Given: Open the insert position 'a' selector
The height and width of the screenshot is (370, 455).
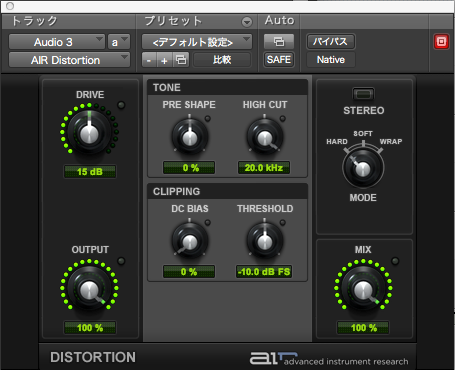Looking at the screenshot, I should pos(119,42).
